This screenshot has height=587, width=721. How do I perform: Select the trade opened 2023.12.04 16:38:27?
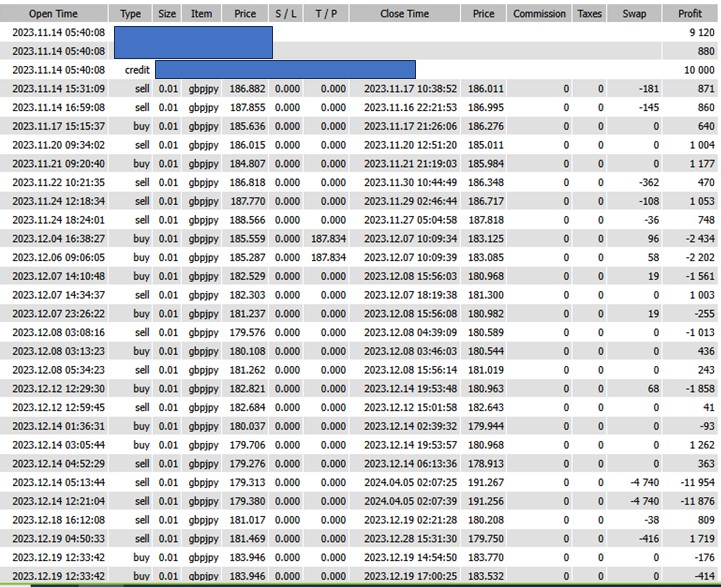click(59, 239)
